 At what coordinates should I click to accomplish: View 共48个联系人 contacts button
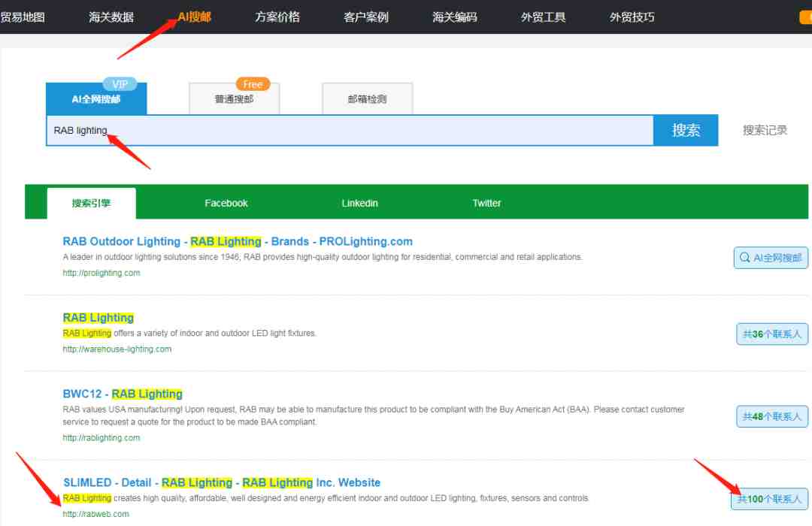(771, 416)
